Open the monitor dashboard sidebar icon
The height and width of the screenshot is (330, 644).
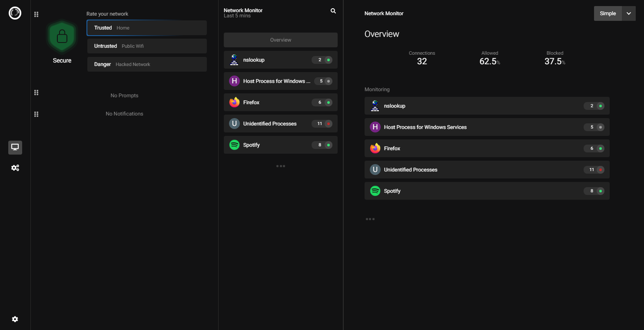(15, 148)
